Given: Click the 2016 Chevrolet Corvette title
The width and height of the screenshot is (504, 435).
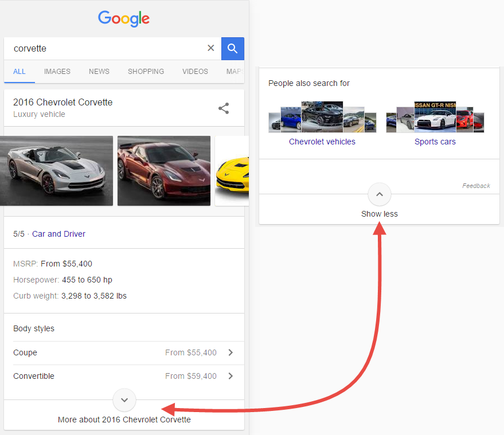Looking at the screenshot, I should point(62,102).
